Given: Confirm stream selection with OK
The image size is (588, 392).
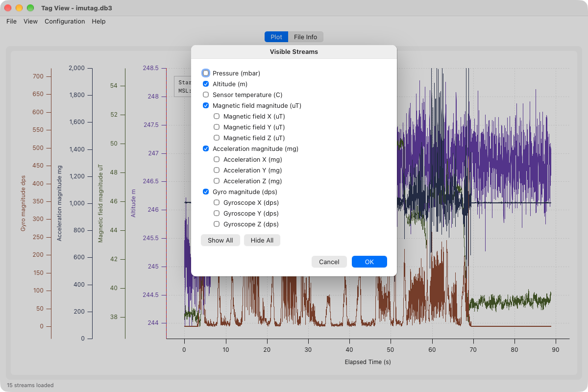Looking at the screenshot, I should point(369,262).
